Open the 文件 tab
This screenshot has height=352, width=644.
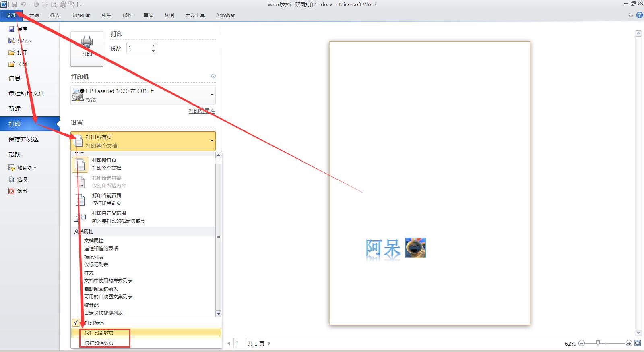coord(11,15)
